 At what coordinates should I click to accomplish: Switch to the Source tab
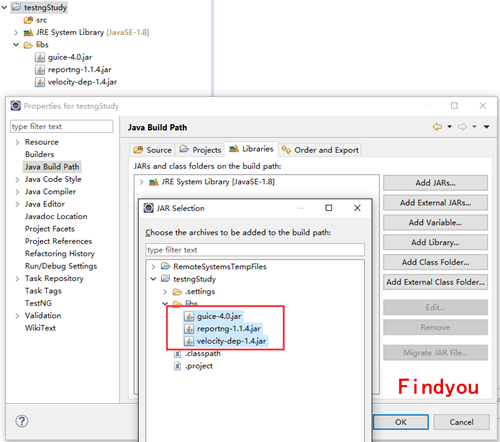click(x=152, y=150)
